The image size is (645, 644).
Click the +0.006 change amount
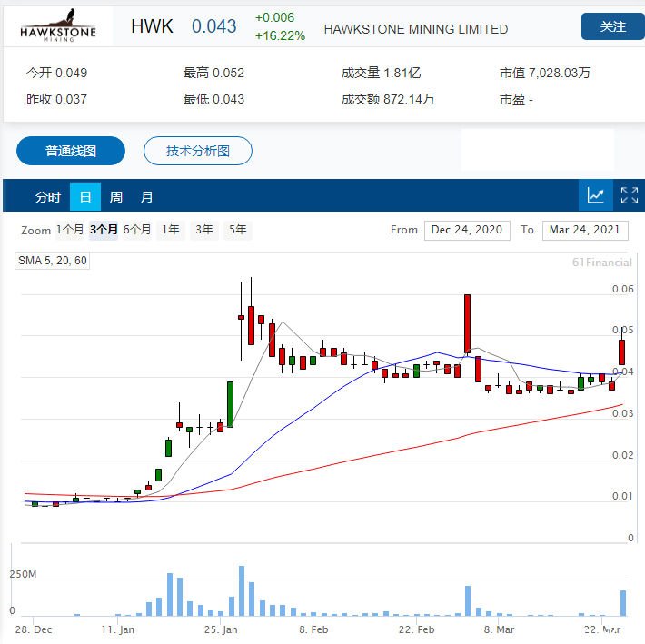pyautogui.click(x=274, y=17)
